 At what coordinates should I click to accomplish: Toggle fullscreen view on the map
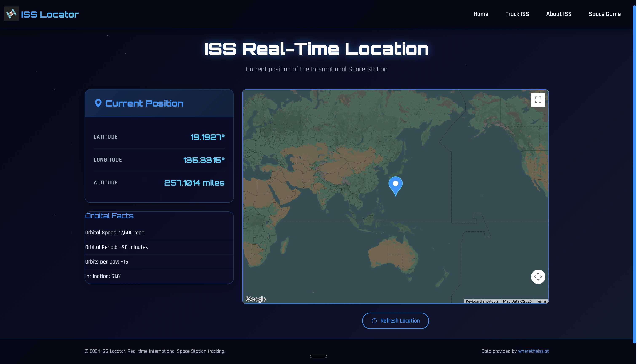click(538, 100)
